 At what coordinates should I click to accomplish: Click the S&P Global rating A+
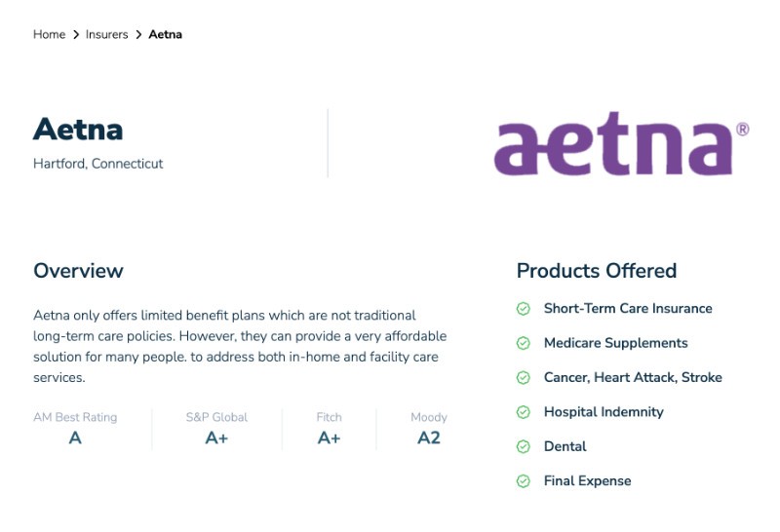(x=216, y=438)
